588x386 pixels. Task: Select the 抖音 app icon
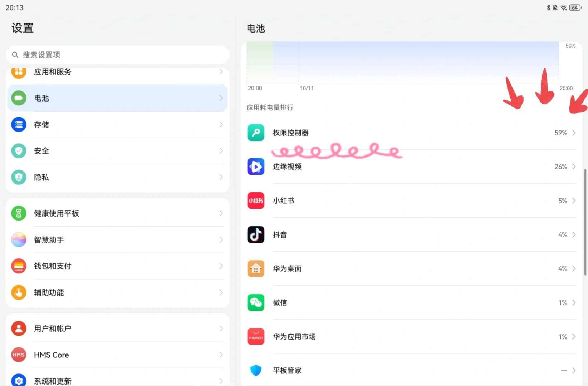pos(256,234)
